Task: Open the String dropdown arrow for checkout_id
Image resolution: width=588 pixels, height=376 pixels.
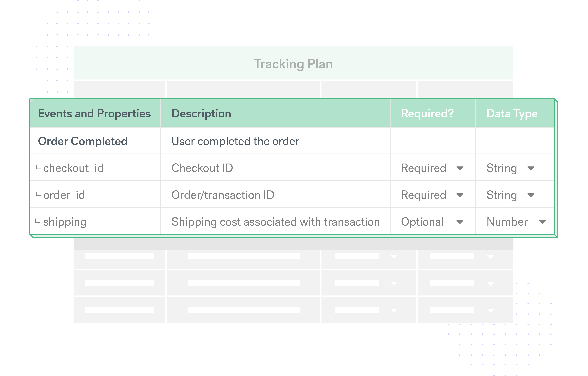Action: click(531, 168)
